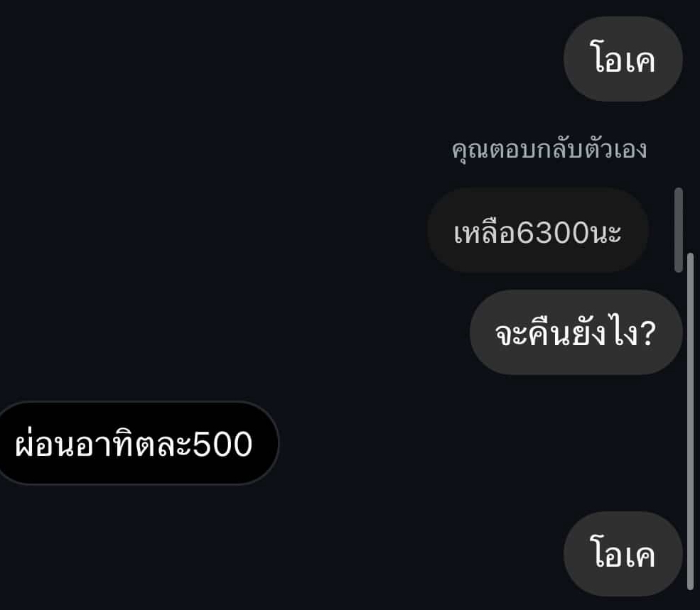Jump to the original "เหลือ6300นะ" message via the quote
Viewport: 700px width, 610px height.
537,230
